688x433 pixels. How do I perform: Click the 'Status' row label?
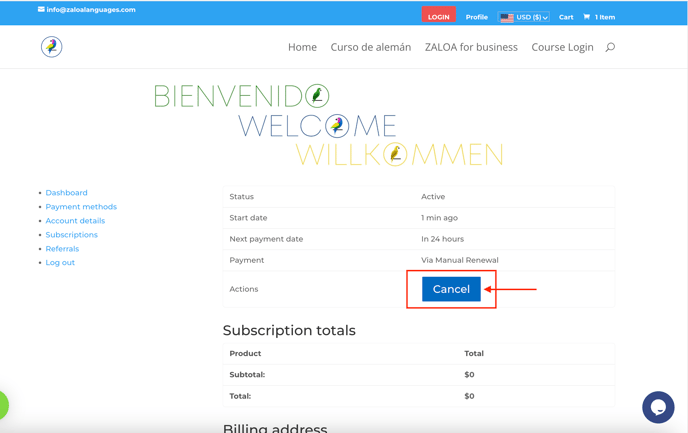241,197
